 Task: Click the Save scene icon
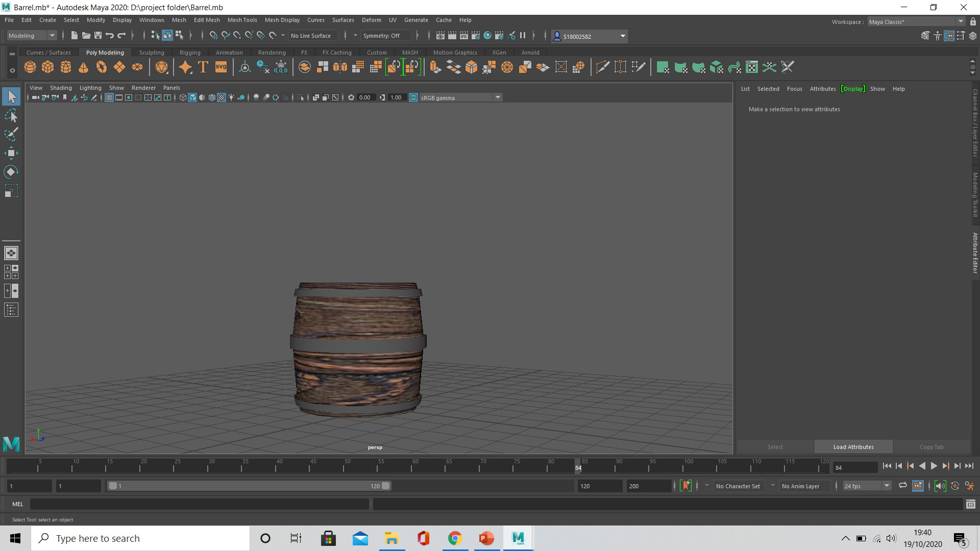pyautogui.click(x=98, y=35)
